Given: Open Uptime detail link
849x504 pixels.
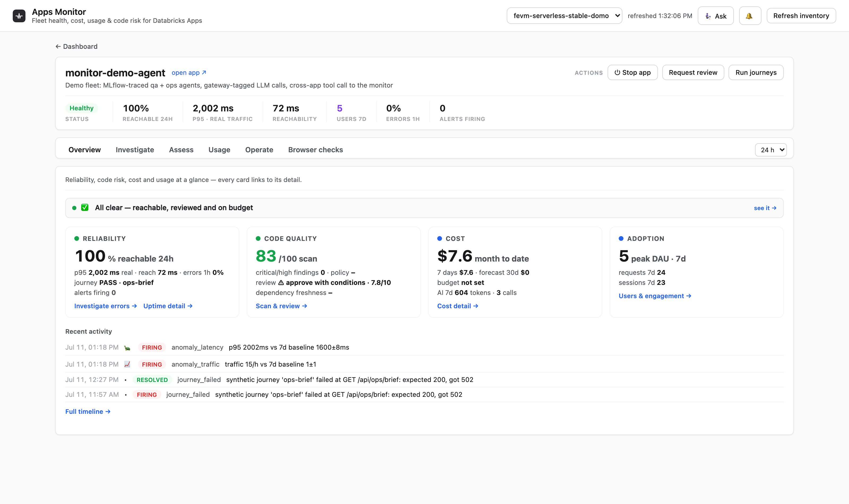Looking at the screenshot, I should [x=168, y=306].
